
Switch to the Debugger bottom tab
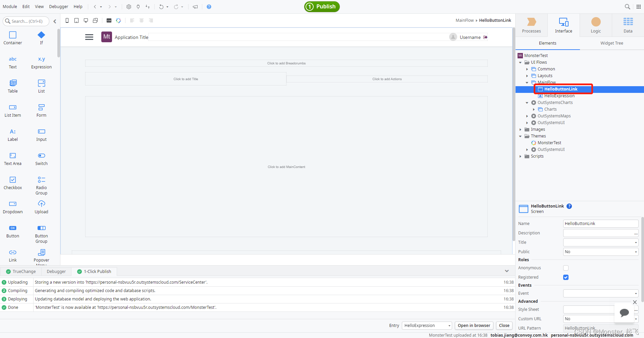56,272
